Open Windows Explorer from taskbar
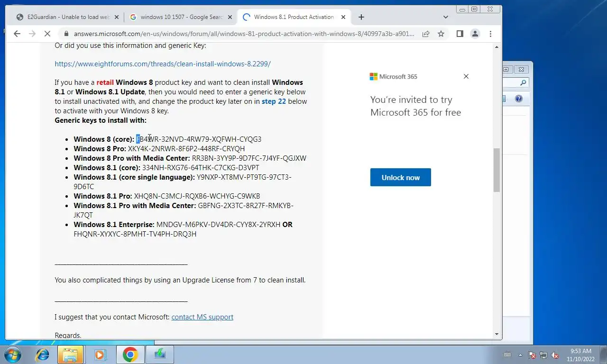607x364 pixels. click(x=70, y=355)
